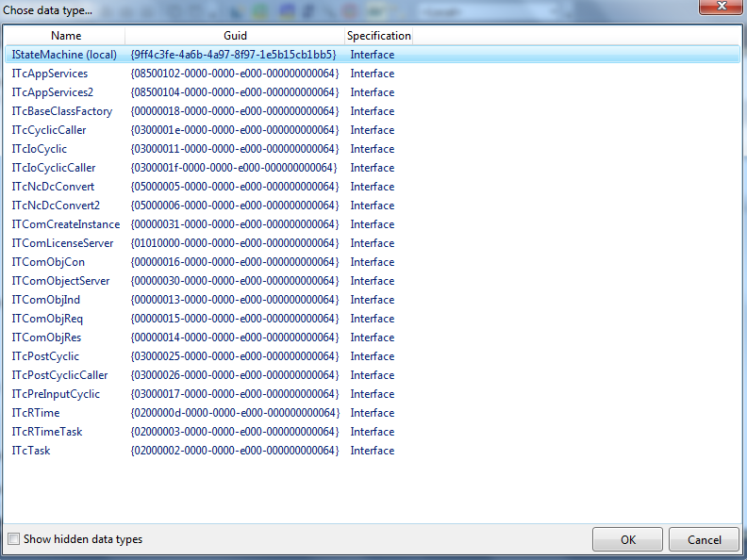747x560 pixels.
Task: Click Interface cell in ITcRTime row
Action: coord(372,413)
